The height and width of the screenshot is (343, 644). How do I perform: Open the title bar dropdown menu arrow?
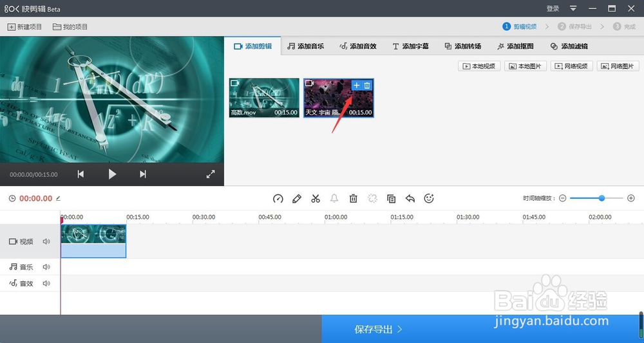click(573, 8)
